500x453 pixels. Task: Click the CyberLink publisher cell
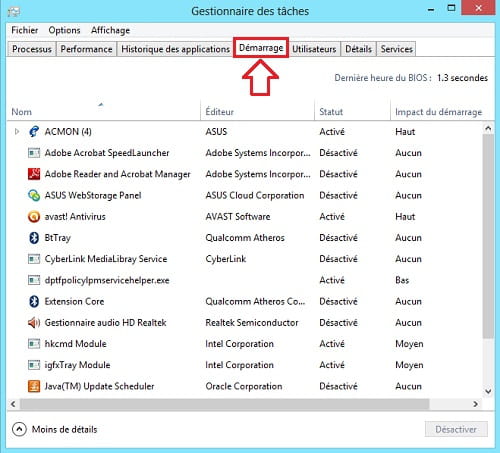click(x=226, y=259)
